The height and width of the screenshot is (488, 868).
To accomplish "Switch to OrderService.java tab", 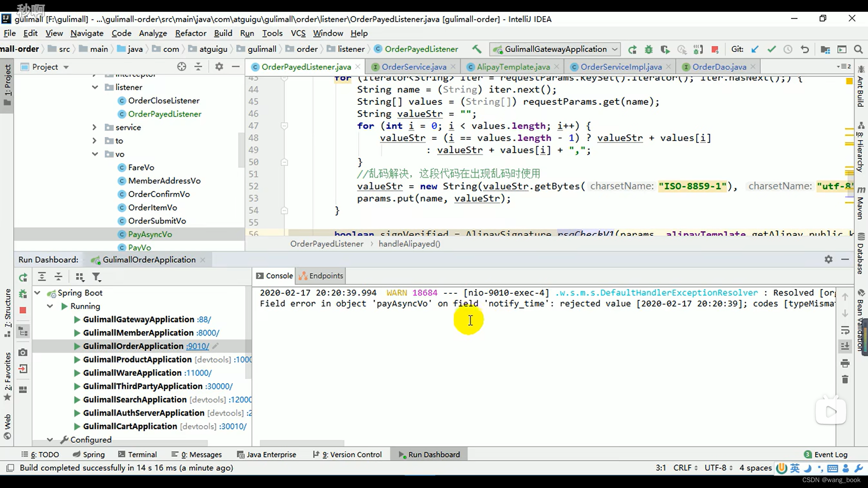I will [414, 67].
